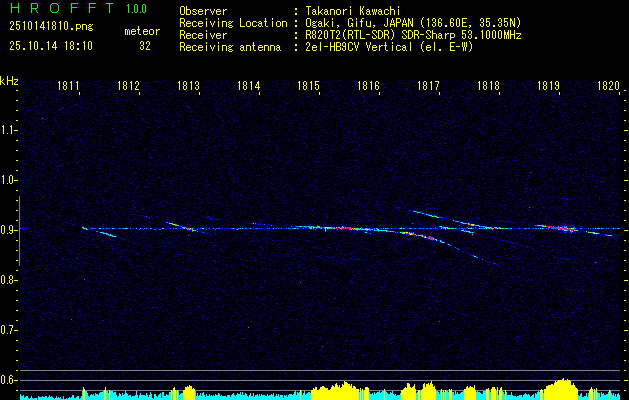Click the gray vertical frequency range bar
The width and height of the screenshot is (629, 400).
tap(19, 231)
